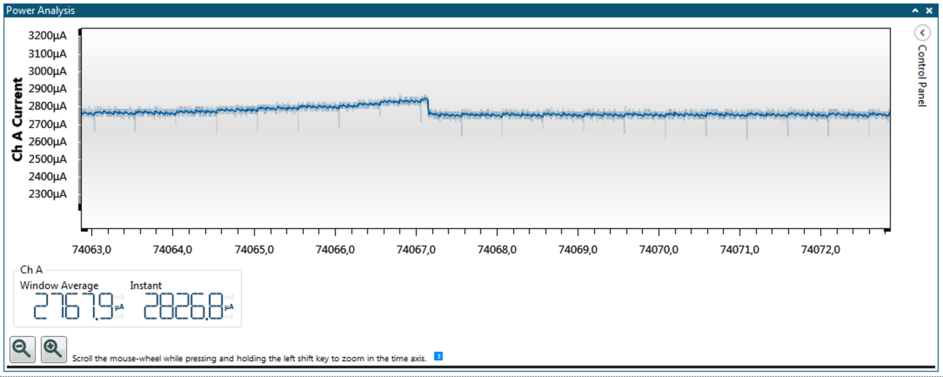This screenshot has height=377, width=943.
Task: Click the shift key zoom hint text
Action: pos(249,358)
